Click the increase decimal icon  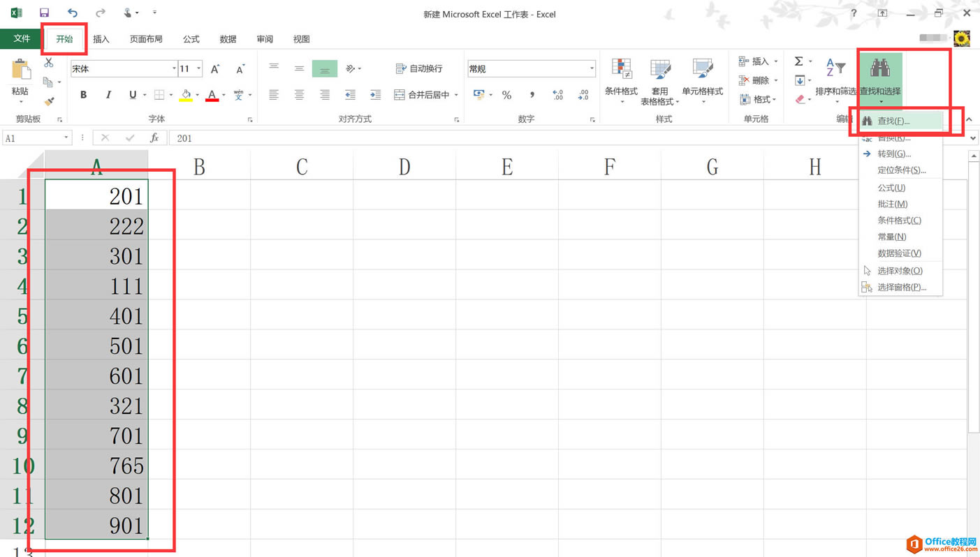[557, 95]
